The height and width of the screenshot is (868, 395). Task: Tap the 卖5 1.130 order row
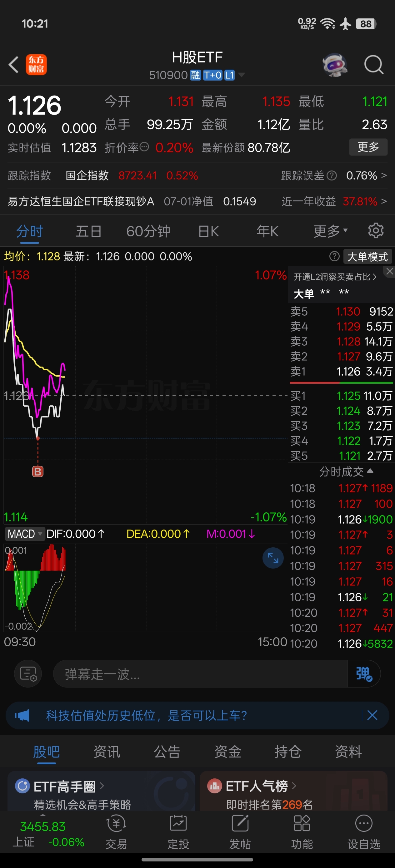coord(341,311)
